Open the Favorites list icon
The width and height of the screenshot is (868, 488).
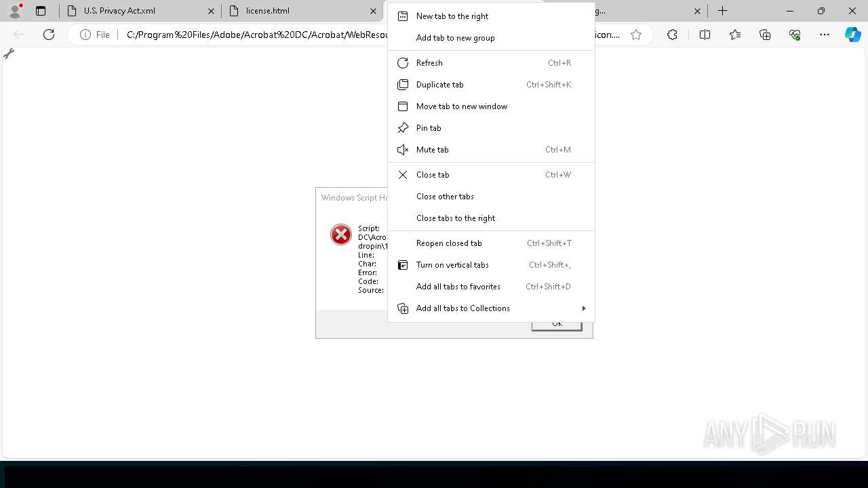tap(735, 35)
